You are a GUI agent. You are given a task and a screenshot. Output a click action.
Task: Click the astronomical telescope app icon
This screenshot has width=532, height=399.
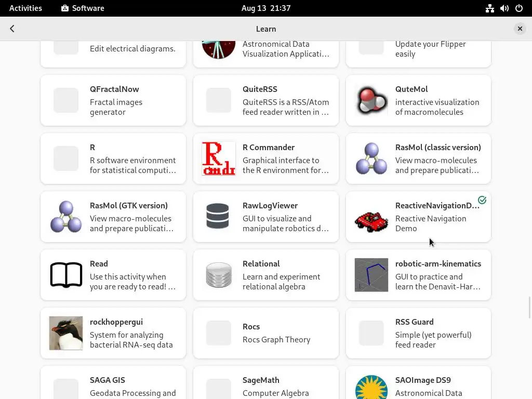pyautogui.click(x=219, y=49)
